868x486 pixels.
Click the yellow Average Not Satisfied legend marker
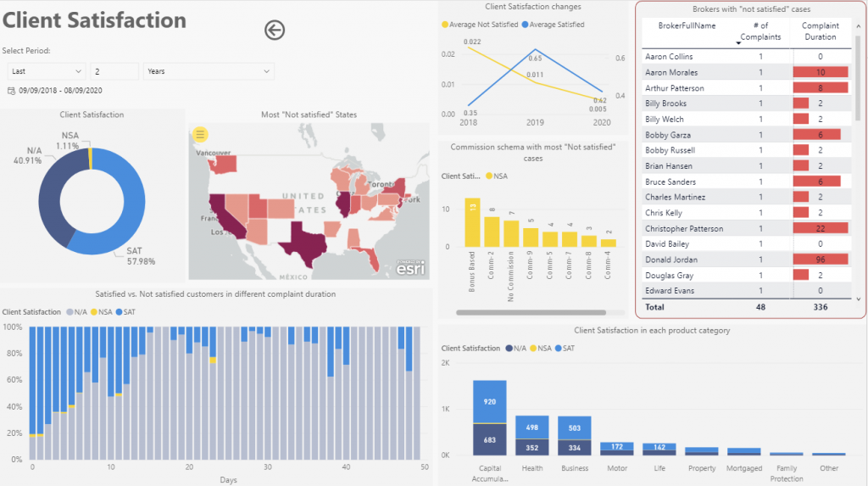coord(446,25)
